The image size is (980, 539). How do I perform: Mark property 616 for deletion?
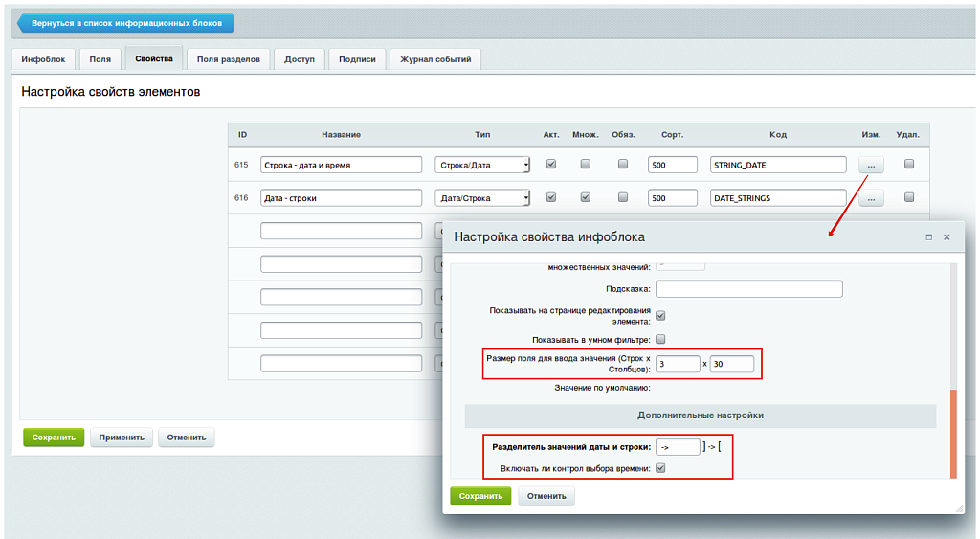coord(908,197)
